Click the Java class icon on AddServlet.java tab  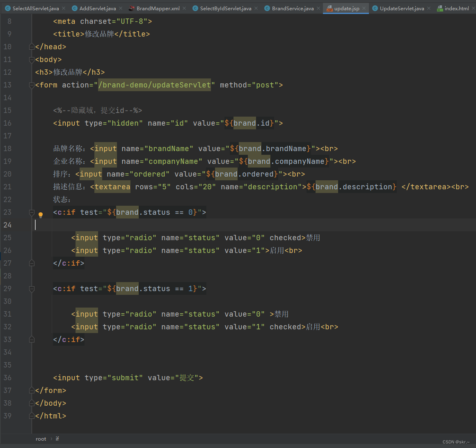point(74,8)
